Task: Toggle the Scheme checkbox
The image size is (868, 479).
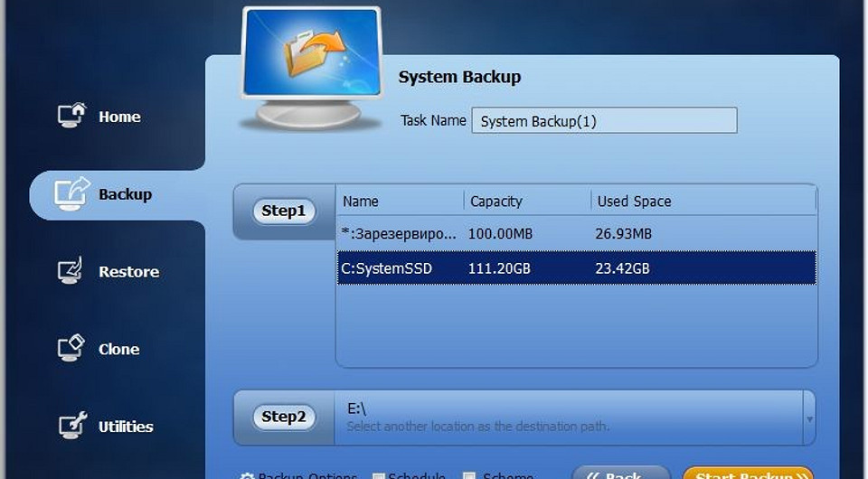Action: point(469,475)
